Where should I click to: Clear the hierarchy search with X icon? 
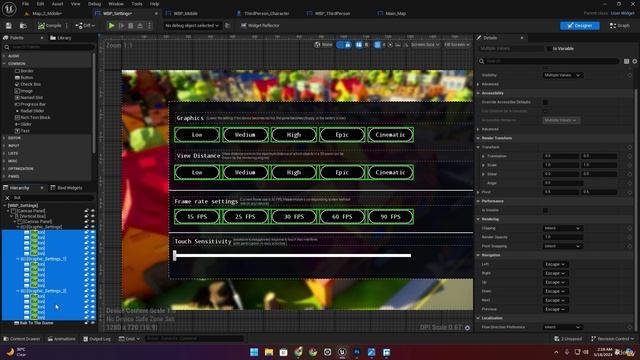pyautogui.click(x=7, y=198)
